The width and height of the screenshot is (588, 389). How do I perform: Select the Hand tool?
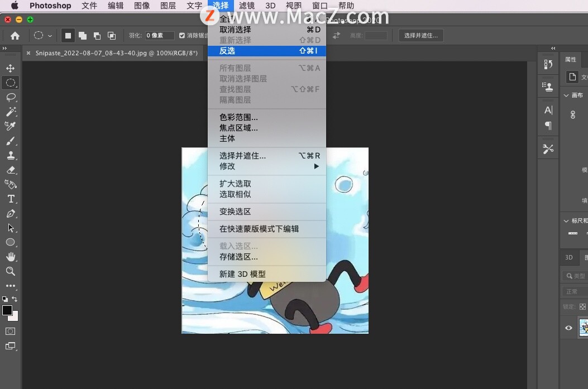(11, 257)
